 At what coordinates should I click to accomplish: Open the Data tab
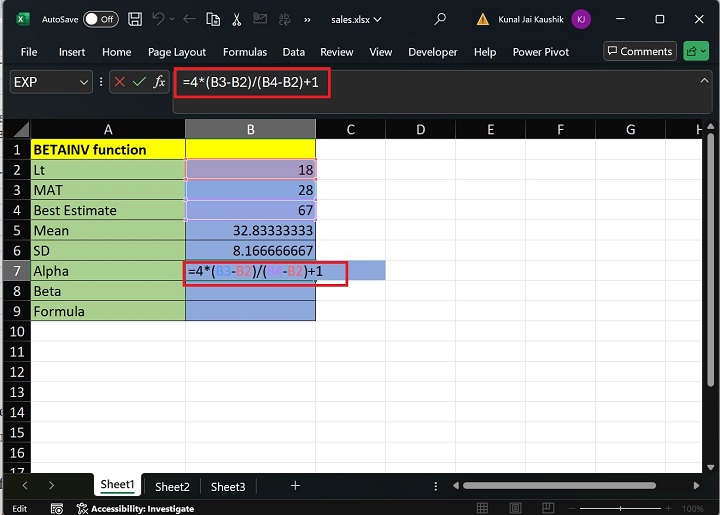point(294,52)
